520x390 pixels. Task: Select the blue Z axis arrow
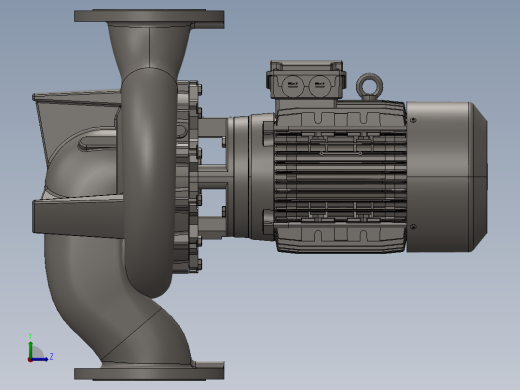click(40, 359)
